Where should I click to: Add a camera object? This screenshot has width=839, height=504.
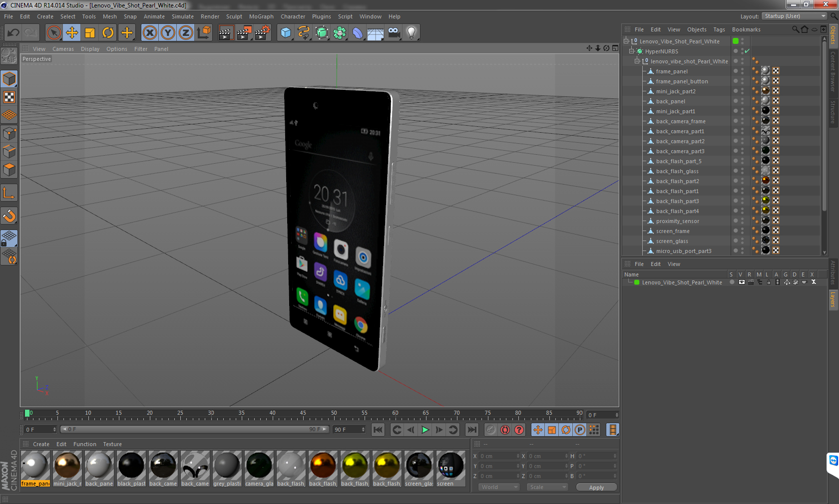tap(394, 33)
